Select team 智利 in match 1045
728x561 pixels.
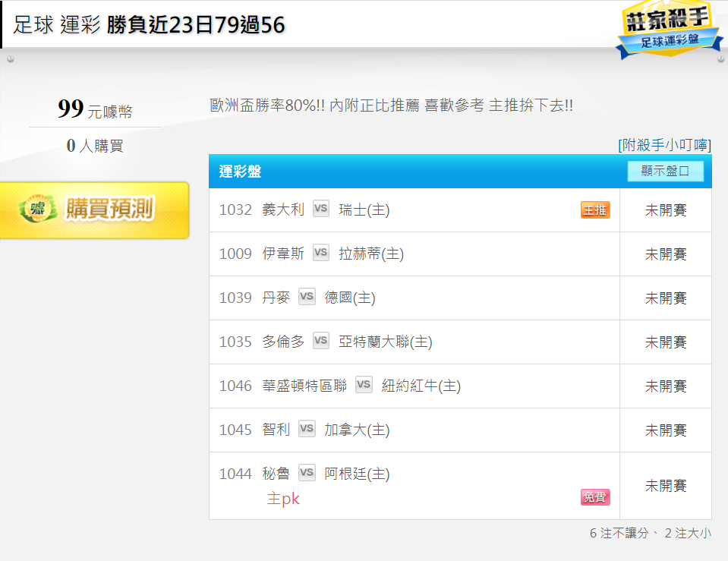pyautogui.click(x=276, y=430)
